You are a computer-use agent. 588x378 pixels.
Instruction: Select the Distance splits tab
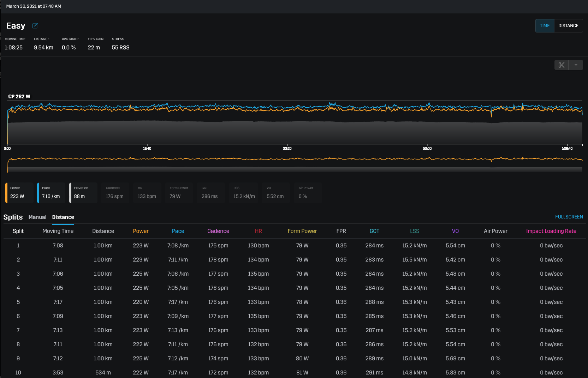click(63, 217)
